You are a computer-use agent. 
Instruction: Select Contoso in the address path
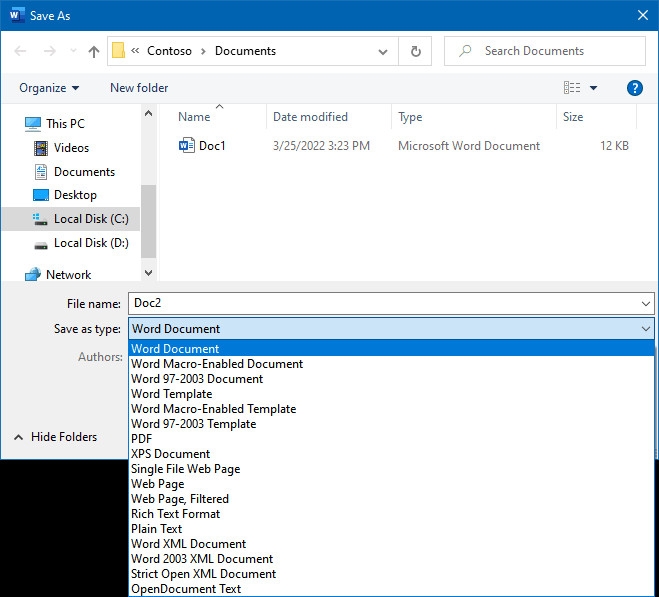coord(169,51)
